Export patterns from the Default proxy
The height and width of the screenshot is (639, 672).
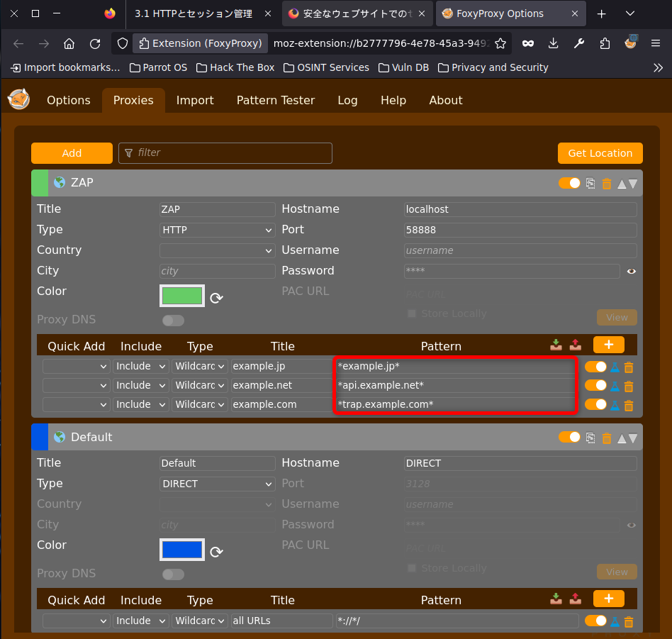tap(575, 599)
